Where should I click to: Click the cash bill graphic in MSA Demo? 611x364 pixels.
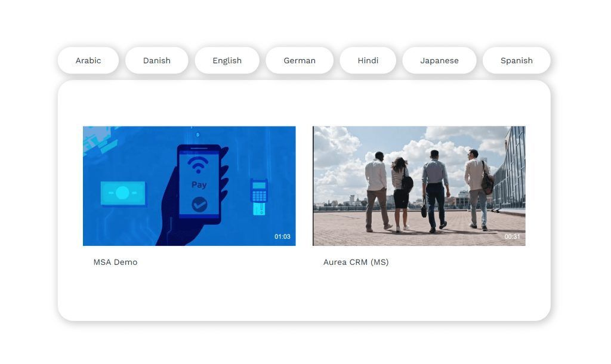123,192
